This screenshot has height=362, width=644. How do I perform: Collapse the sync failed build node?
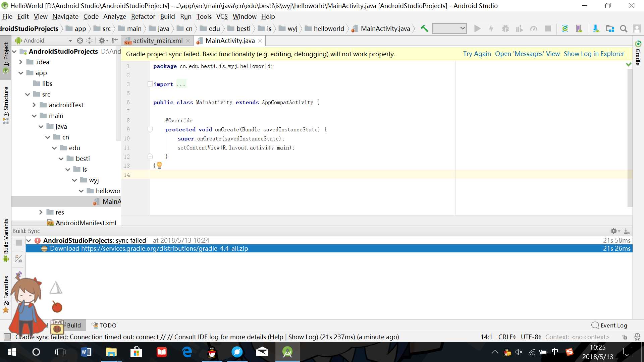coord(29,241)
